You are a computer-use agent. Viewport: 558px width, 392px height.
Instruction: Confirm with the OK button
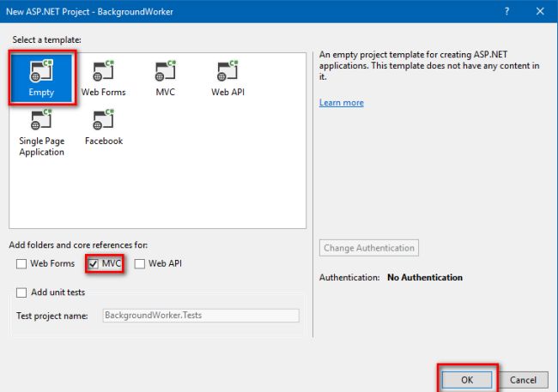click(467, 380)
